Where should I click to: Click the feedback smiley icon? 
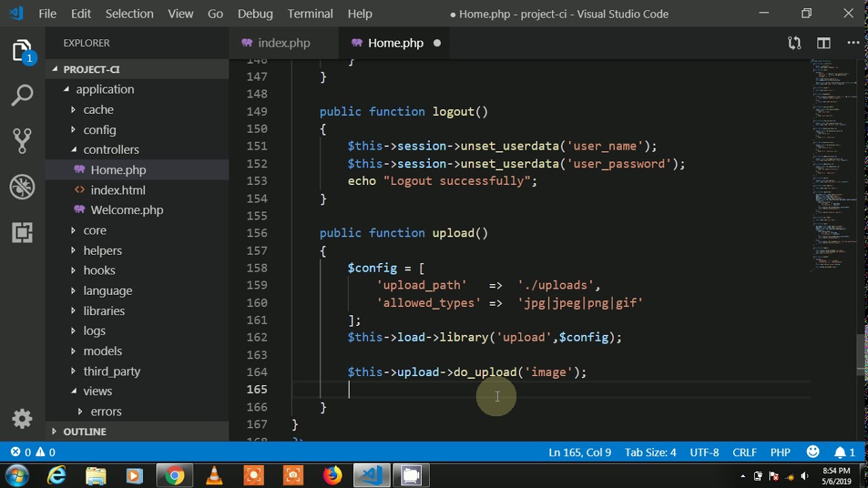pos(813,452)
